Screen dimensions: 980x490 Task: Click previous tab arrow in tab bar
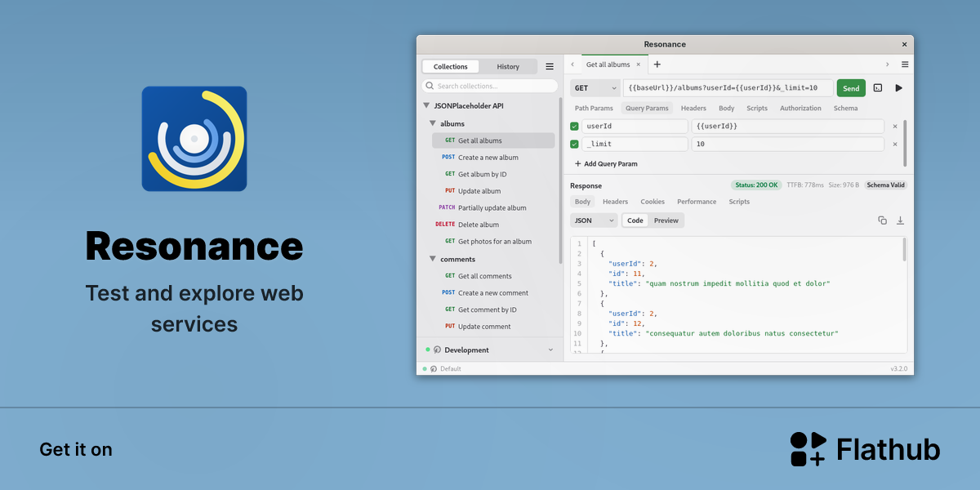click(572, 65)
